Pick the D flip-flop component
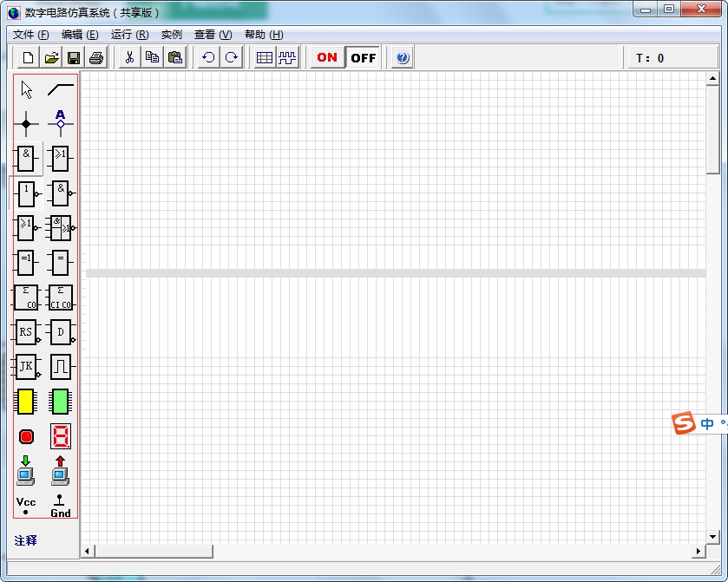 pos(61,332)
